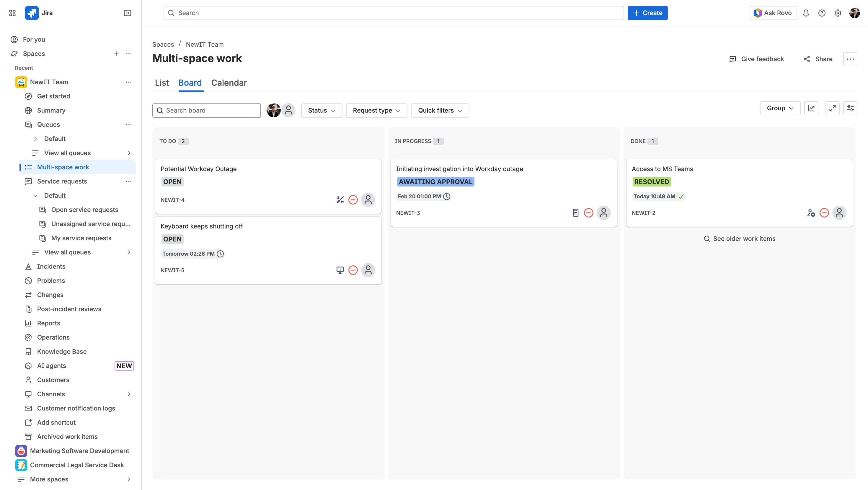Click request type icon on NEWIT-2
This screenshot has height=490, width=868.
[811, 213]
